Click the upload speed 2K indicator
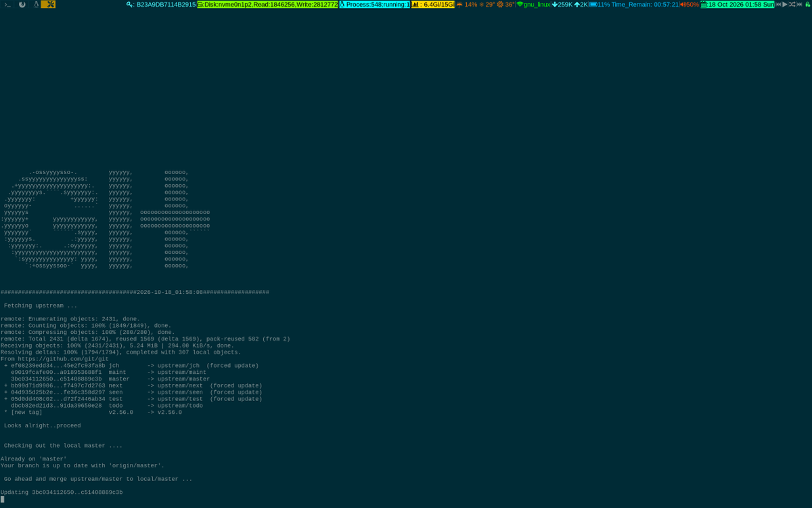 click(581, 4)
